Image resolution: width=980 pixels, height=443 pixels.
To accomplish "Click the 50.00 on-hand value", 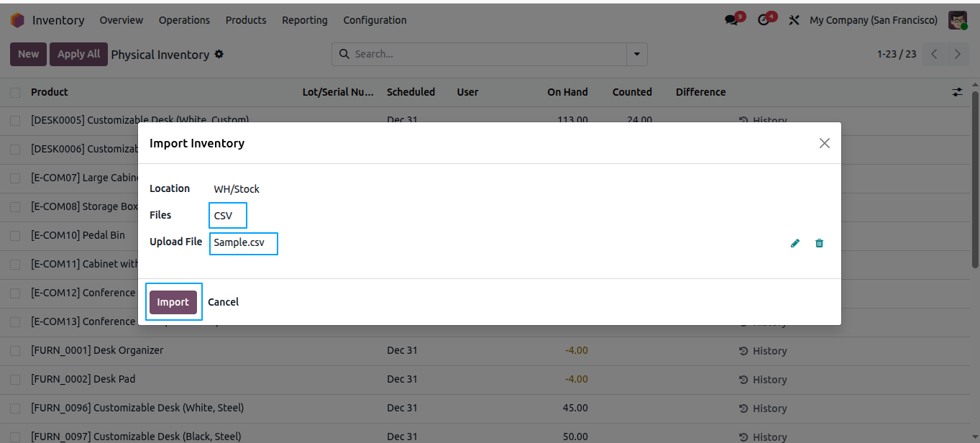I will coord(576,437).
